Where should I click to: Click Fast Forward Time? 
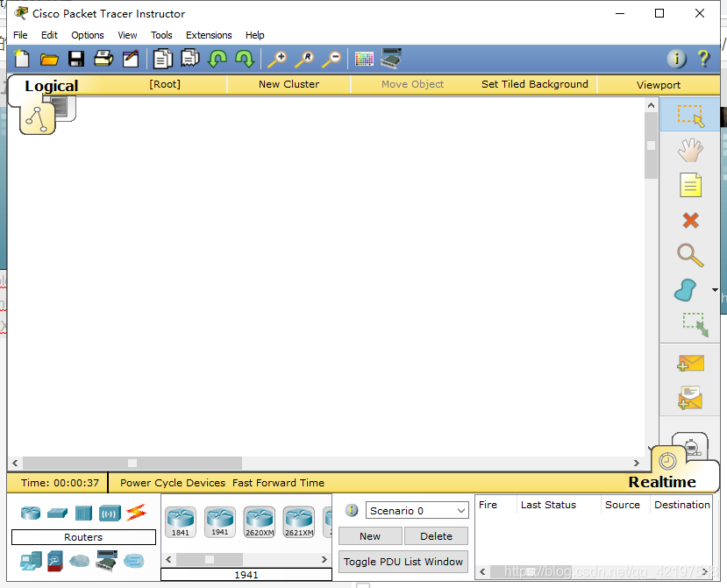[278, 483]
